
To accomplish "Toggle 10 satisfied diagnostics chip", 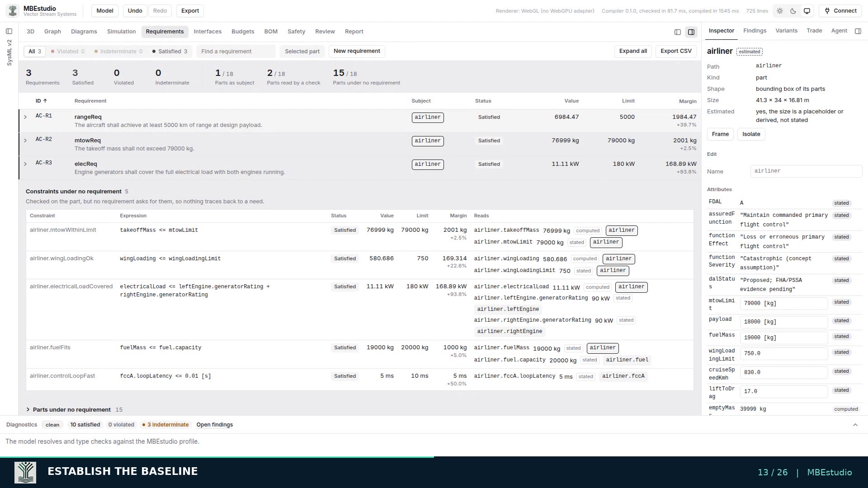I will click(85, 425).
